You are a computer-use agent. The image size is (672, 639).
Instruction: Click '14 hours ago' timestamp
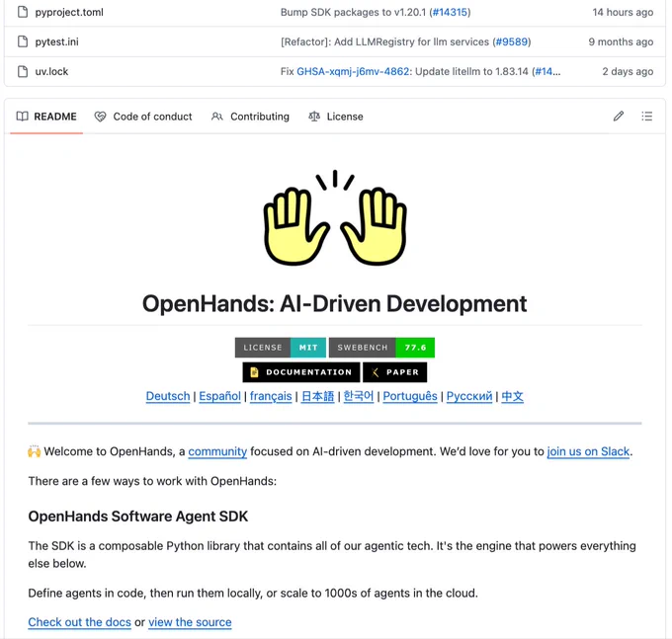623,12
